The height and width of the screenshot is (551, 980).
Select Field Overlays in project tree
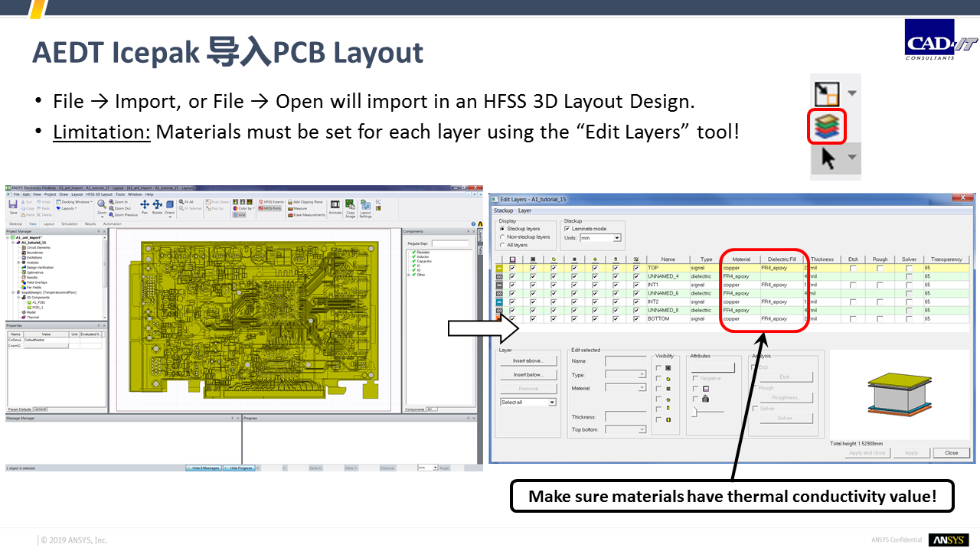coord(36,282)
